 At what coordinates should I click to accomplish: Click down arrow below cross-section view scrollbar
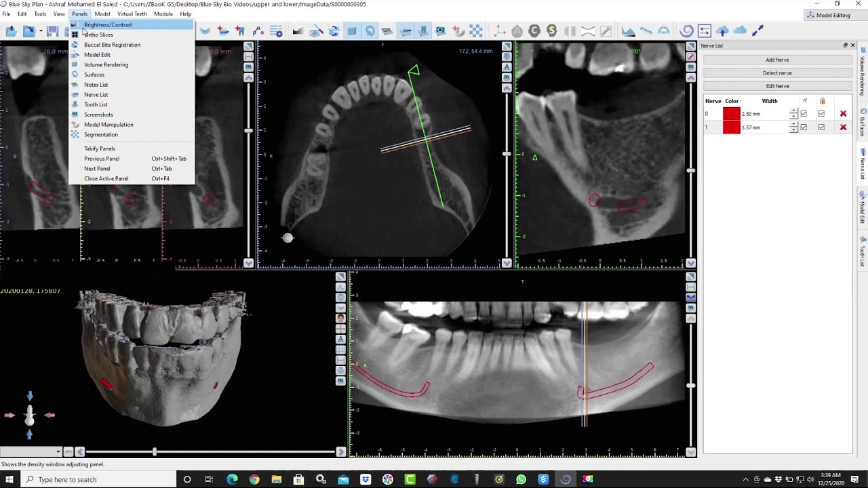pyautogui.click(x=248, y=263)
